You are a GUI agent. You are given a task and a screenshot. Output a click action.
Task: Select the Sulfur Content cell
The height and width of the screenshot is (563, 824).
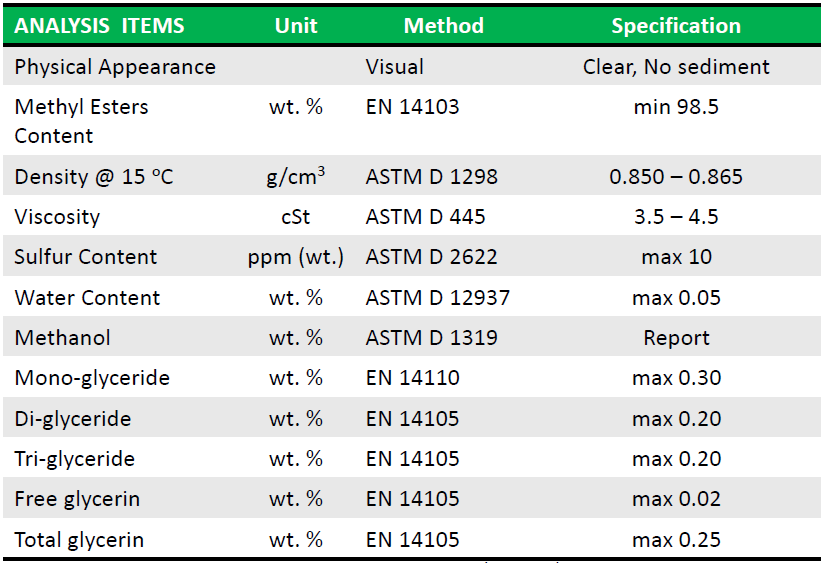pyautogui.click(x=85, y=257)
